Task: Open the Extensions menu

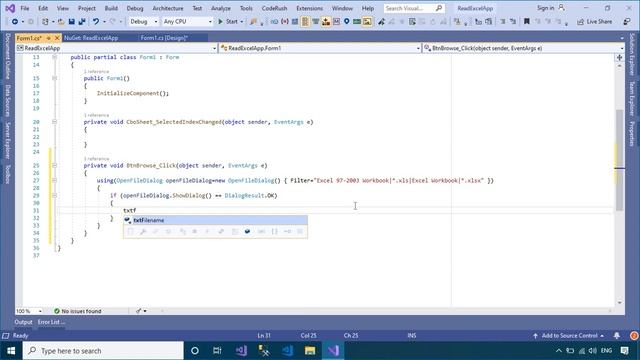Action: 309,8
